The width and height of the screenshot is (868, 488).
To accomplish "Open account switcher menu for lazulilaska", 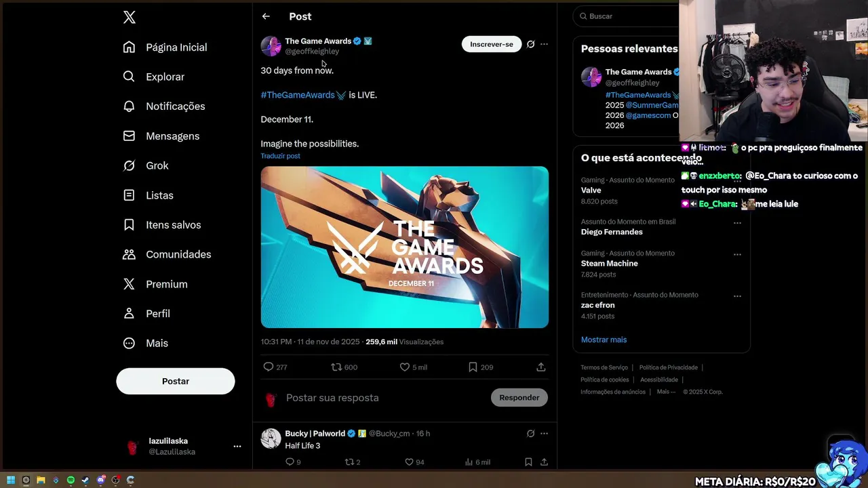I will pos(237,446).
